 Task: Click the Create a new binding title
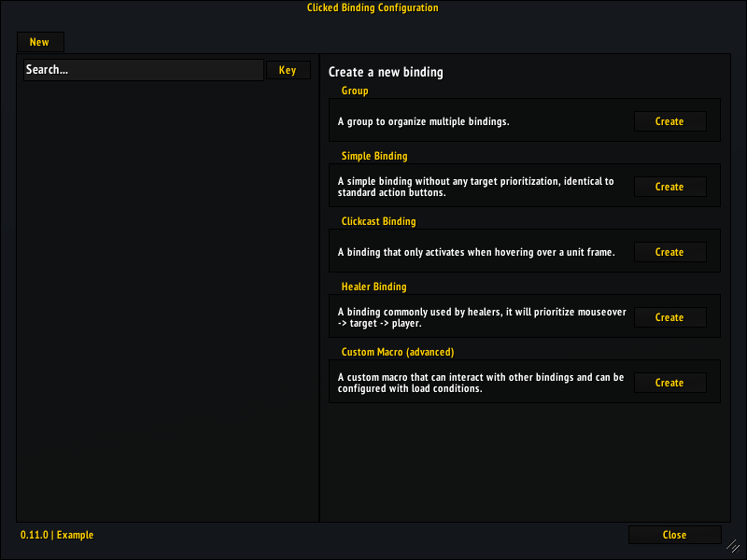click(386, 72)
